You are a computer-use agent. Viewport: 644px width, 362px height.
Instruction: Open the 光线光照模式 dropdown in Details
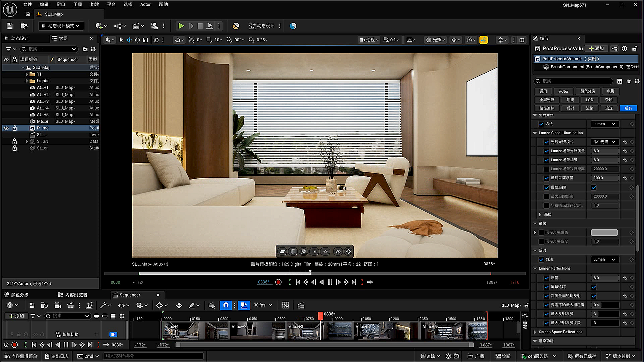[604, 142]
